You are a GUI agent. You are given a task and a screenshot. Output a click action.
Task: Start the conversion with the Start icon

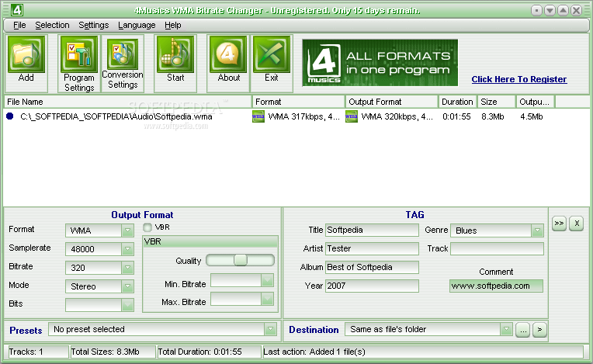tap(175, 55)
